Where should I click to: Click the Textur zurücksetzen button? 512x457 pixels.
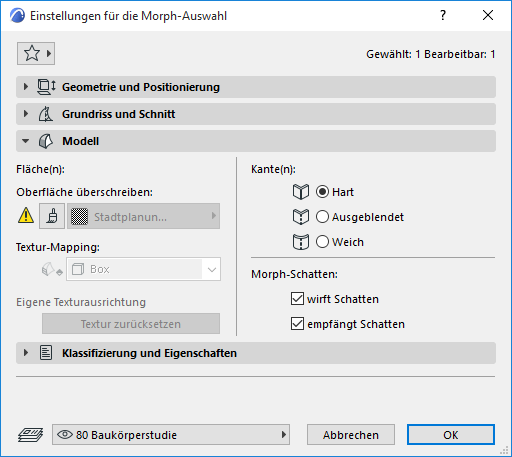tap(131, 323)
